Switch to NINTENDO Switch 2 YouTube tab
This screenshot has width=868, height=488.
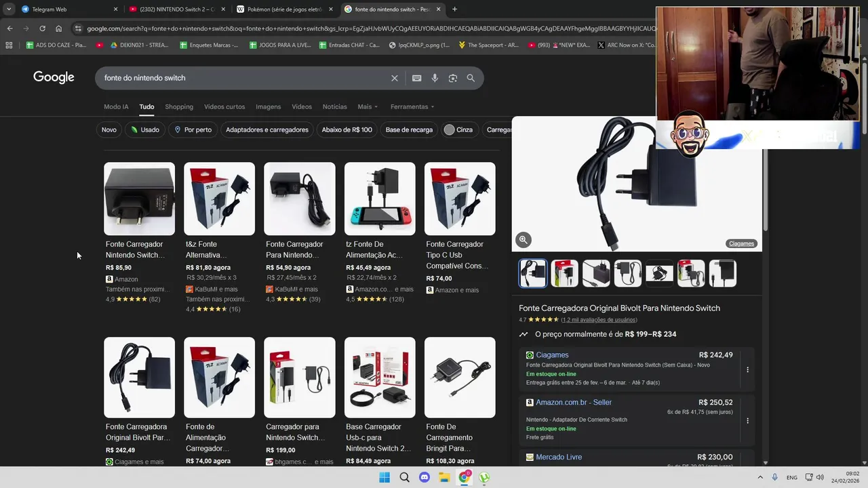click(x=178, y=9)
